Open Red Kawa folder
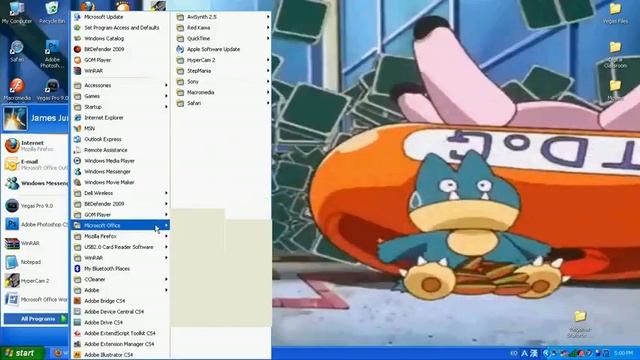 222,28
